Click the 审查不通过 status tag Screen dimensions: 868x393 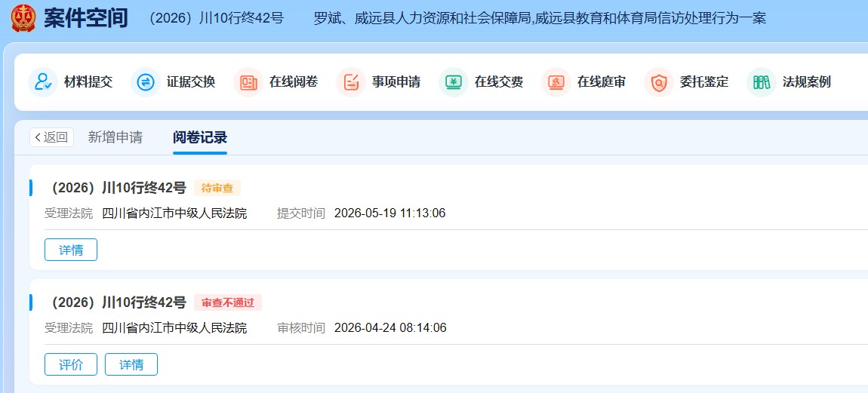tap(227, 302)
